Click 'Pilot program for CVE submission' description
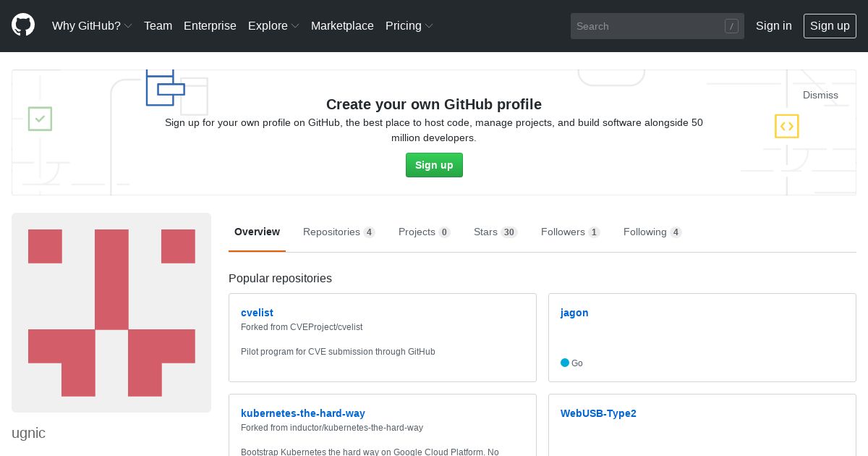The height and width of the screenshot is (456, 868). tap(338, 352)
